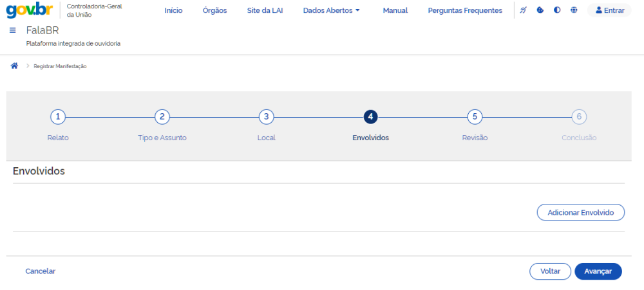
Task: Click the home breadcrumb icon
Action: [14, 66]
